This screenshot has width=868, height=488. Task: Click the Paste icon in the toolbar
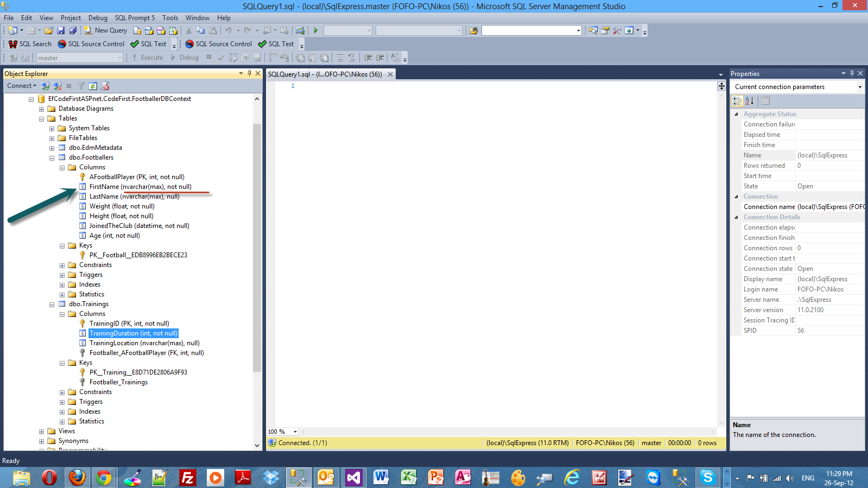213,30
